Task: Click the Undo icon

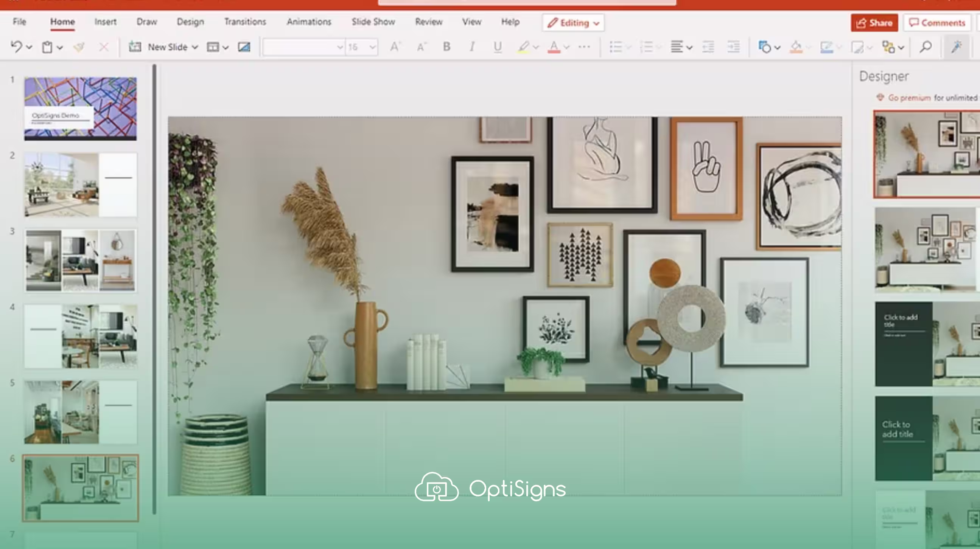Action: coord(17,47)
